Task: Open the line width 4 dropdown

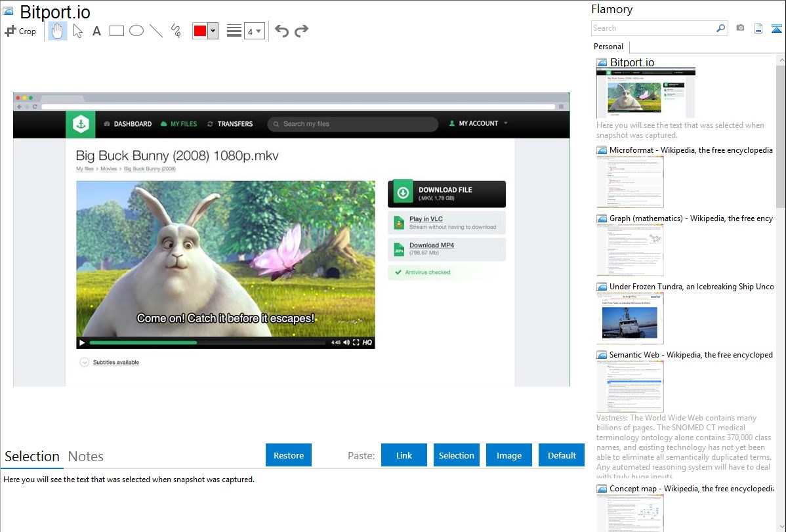Action: coord(254,31)
